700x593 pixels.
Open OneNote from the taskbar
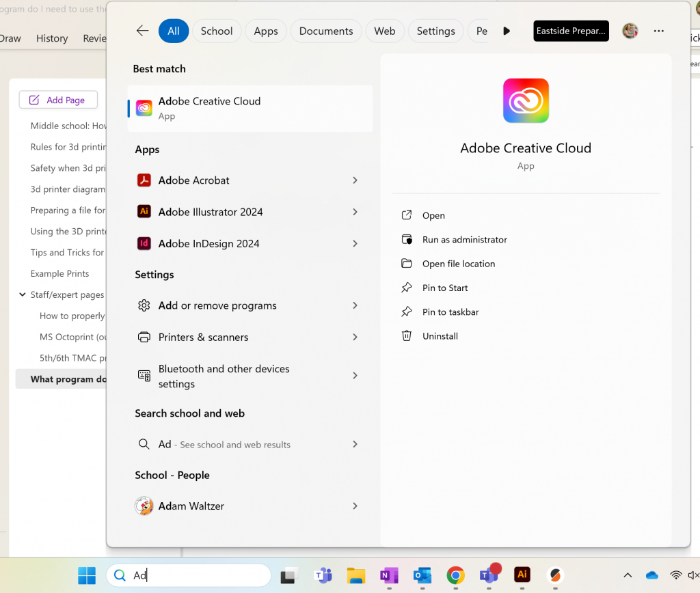(389, 575)
